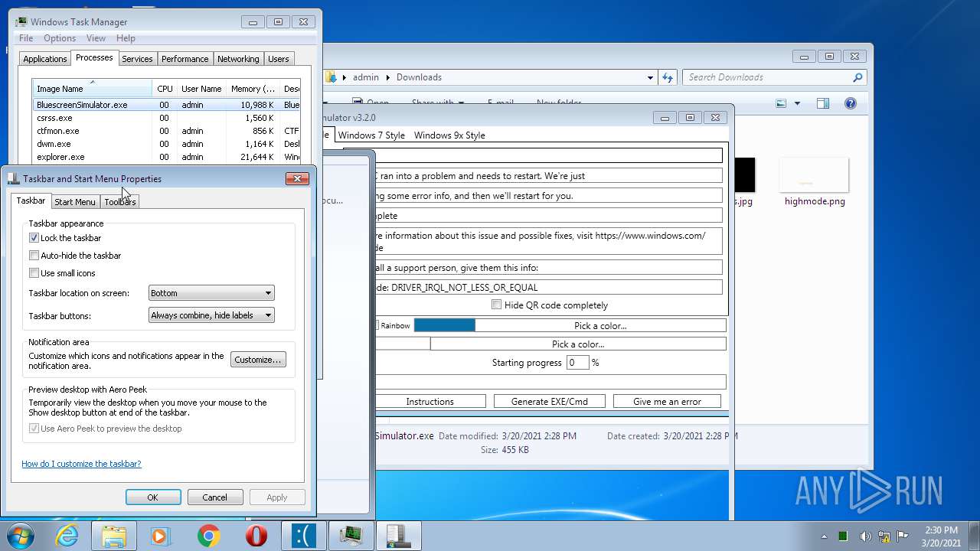Image resolution: width=980 pixels, height=551 pixels.
Task: Launch Internet Explorer from taskbar
Action: [x=67, y=536]
